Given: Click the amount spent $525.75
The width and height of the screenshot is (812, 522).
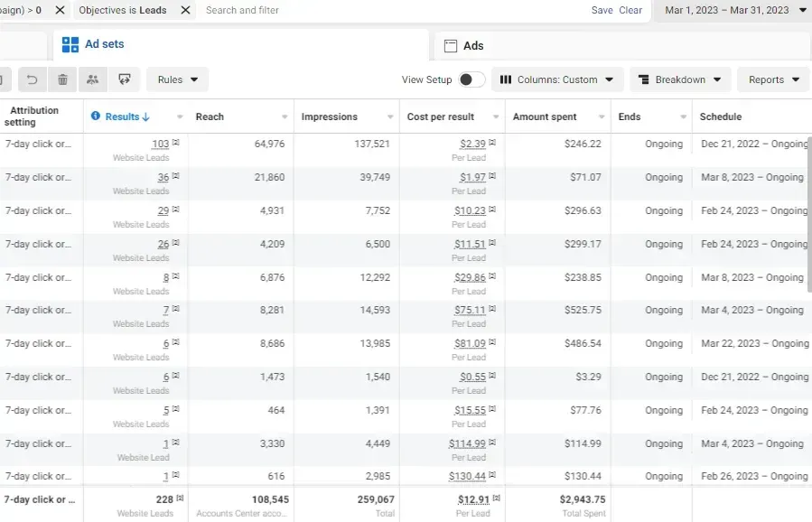Looking at the screenshot, I should (583, 310).
